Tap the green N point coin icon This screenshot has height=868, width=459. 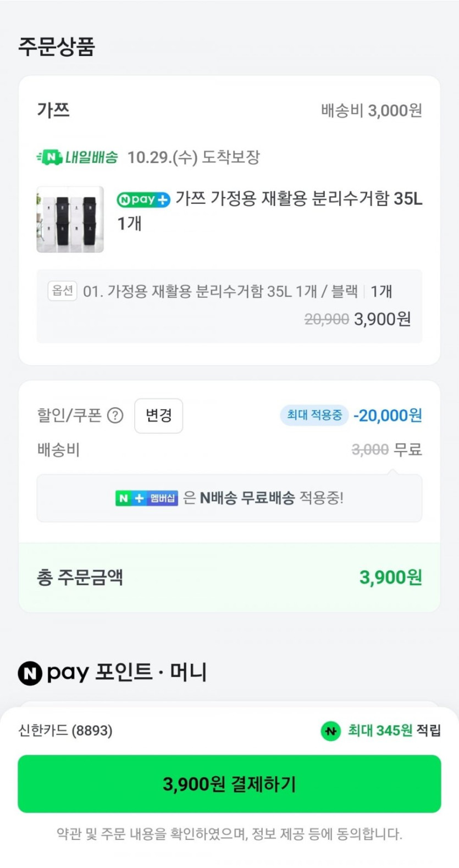331,731
